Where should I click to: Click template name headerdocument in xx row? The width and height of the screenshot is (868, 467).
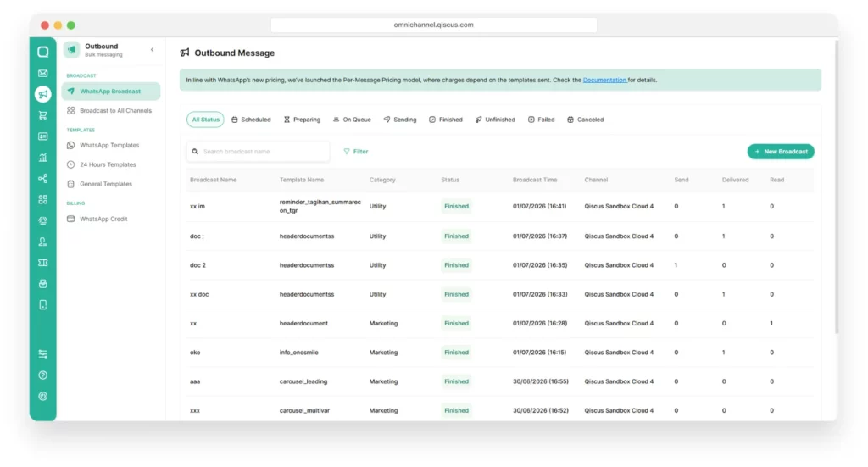[x=303, y=323]
